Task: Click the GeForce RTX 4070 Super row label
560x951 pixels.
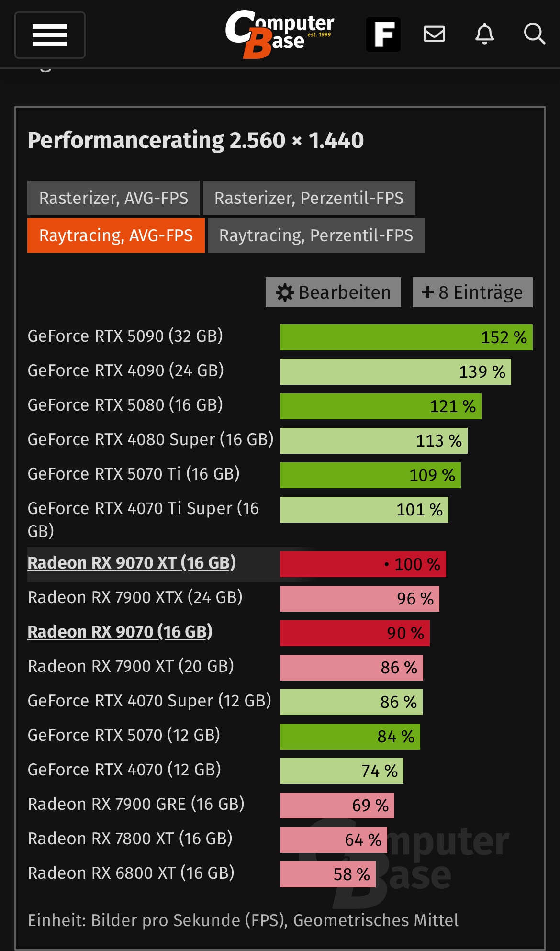Action: pos(149,701)
